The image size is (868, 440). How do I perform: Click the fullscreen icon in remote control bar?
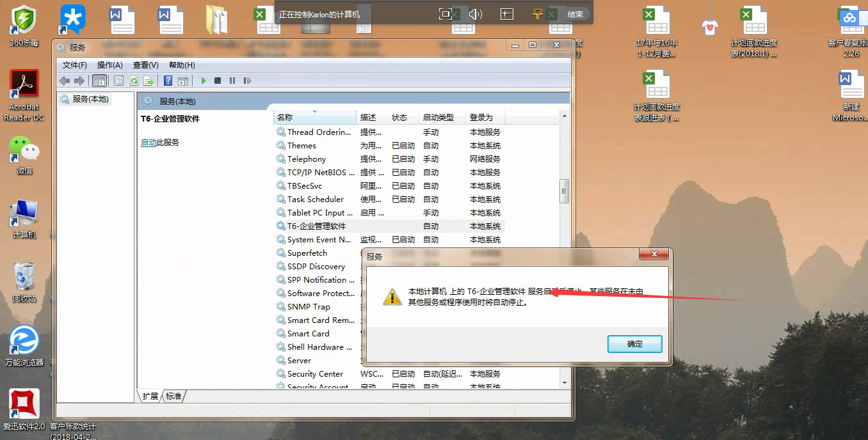(x=446, y=14)
